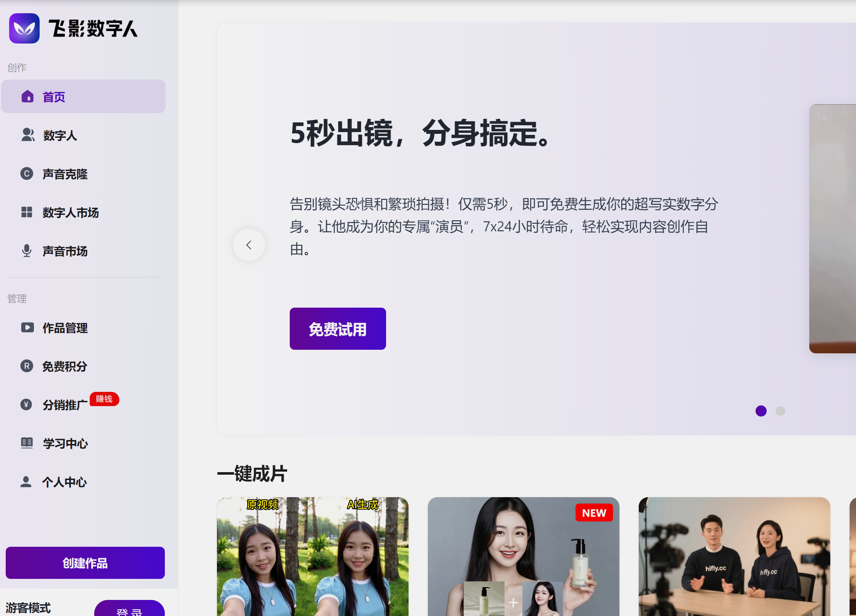This screenshot has height=616, width=856.
Task: Click the 声音市场 microphone icon
Action: 27,251
